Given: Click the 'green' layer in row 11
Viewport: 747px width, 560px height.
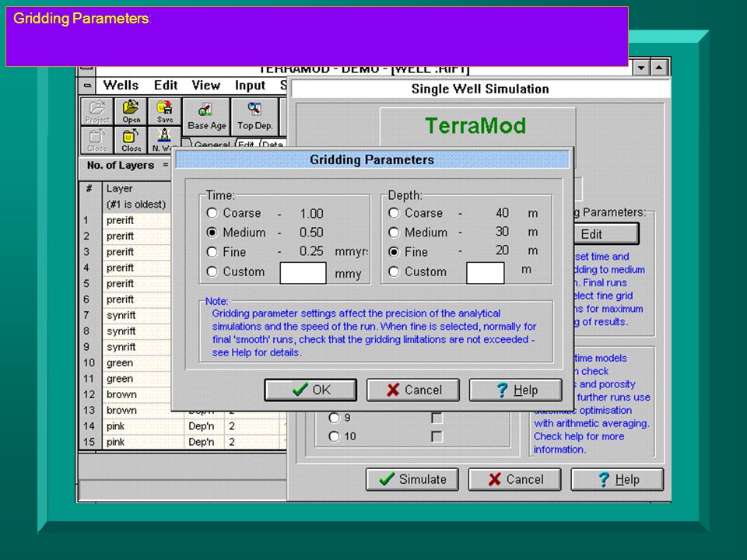Looking at the screenshot, I should (x=137, y=379).
